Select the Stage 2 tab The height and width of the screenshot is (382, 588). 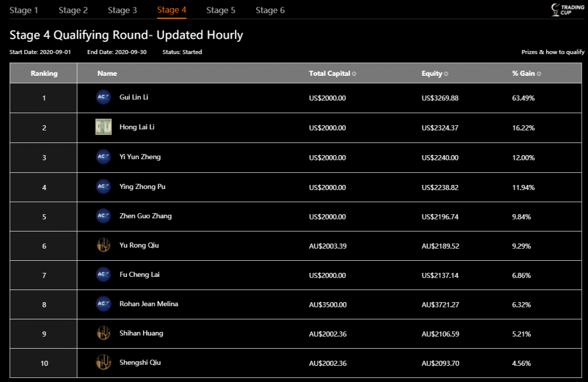[x=73, y=10]
